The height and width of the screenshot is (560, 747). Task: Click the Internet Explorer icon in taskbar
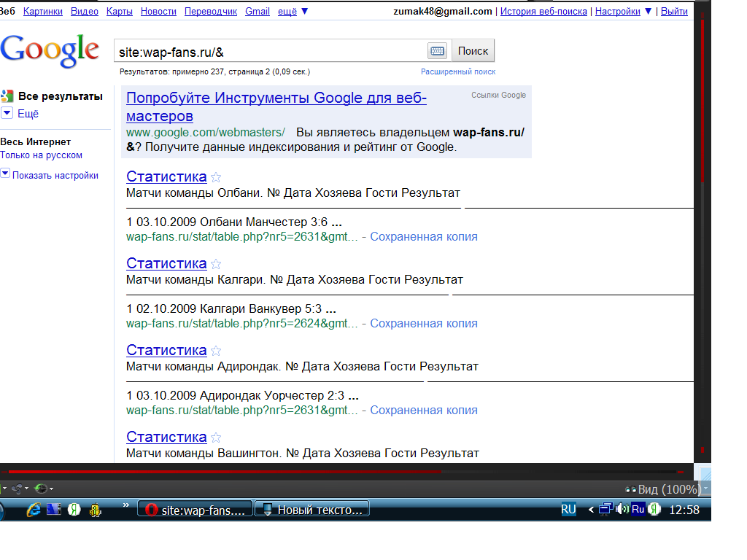pos(34,510)
